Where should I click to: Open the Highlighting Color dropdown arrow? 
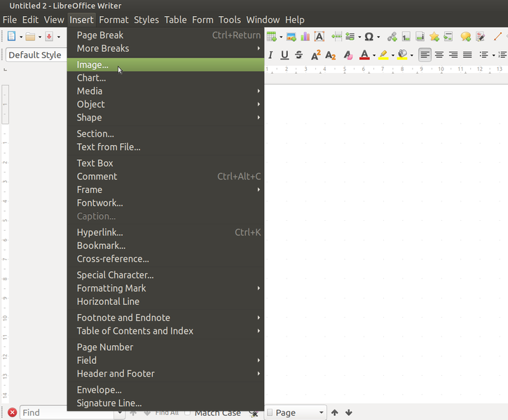pos(392,55)
